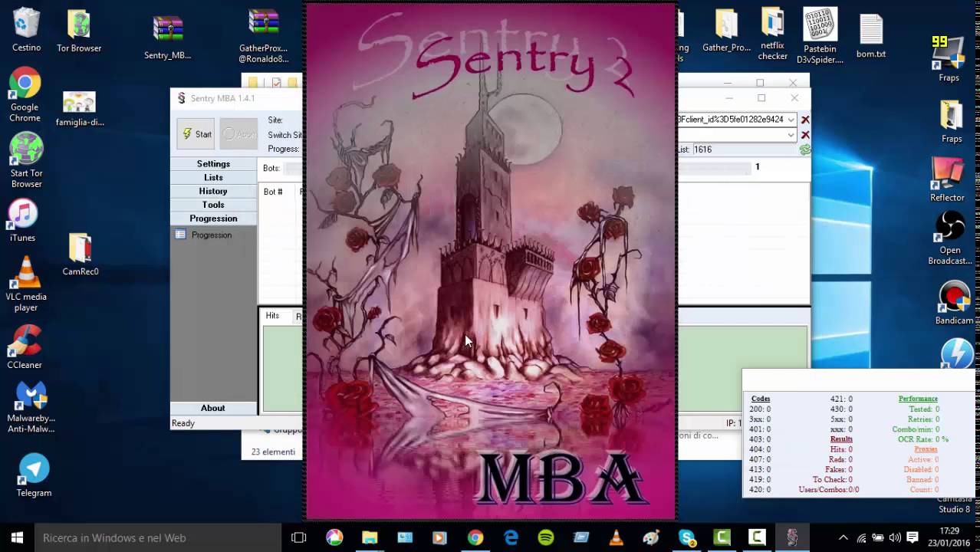Select the Bandicam desktop shortcut
The image size is (980, 552).
(x=954, y=304)
